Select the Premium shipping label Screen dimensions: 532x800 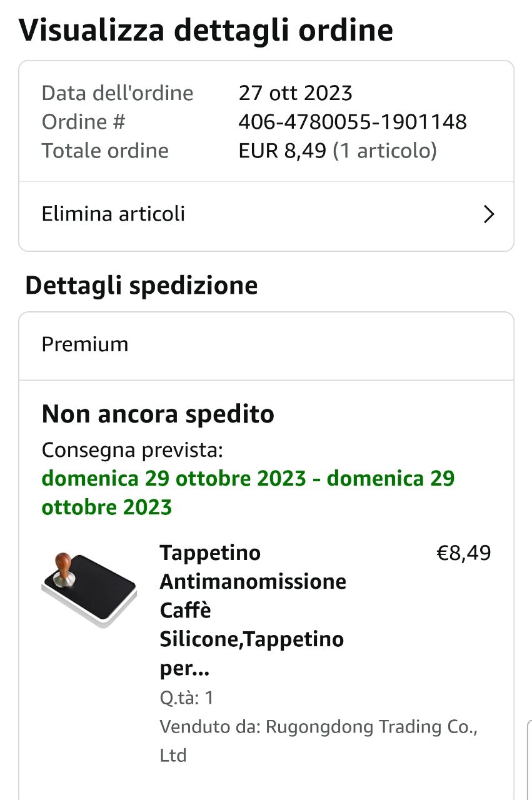tap(85, 344)
